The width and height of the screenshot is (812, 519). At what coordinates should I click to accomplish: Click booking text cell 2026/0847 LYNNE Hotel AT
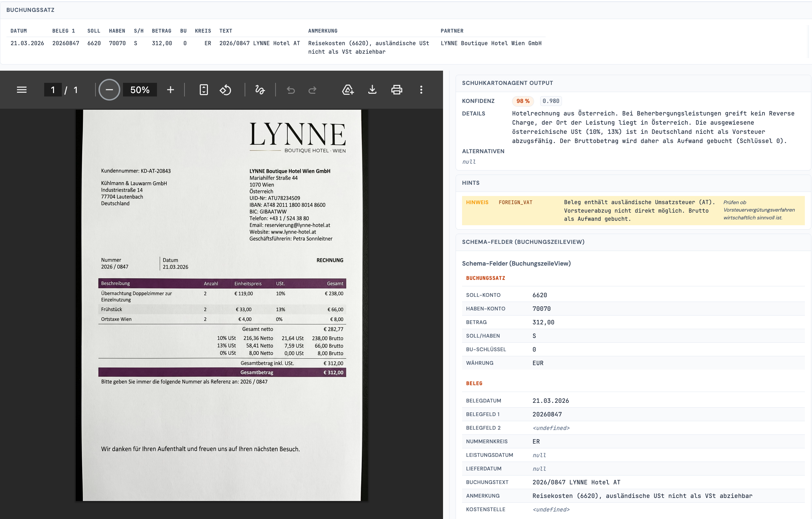(260, 43)
